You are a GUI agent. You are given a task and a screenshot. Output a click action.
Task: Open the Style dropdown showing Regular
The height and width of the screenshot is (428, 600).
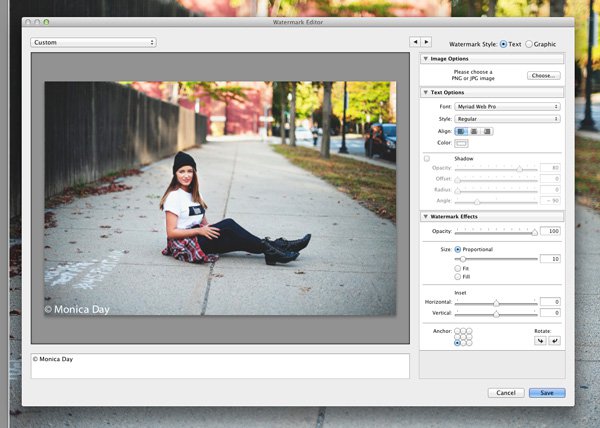click(508, 119)
